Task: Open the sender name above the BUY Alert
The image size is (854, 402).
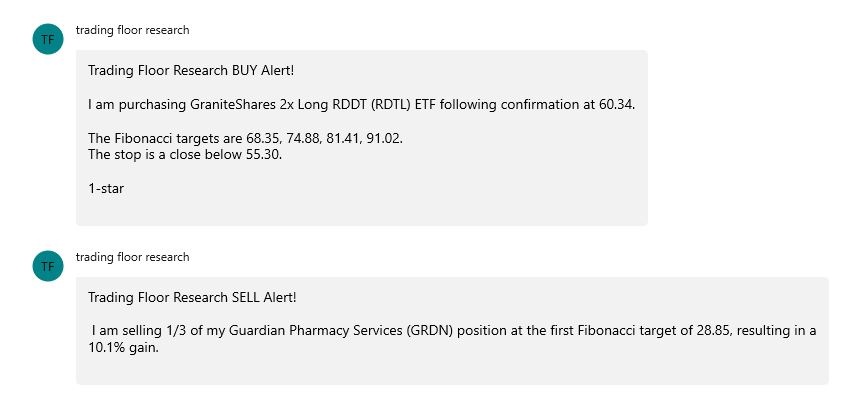Action: click(x=132, y=30)
